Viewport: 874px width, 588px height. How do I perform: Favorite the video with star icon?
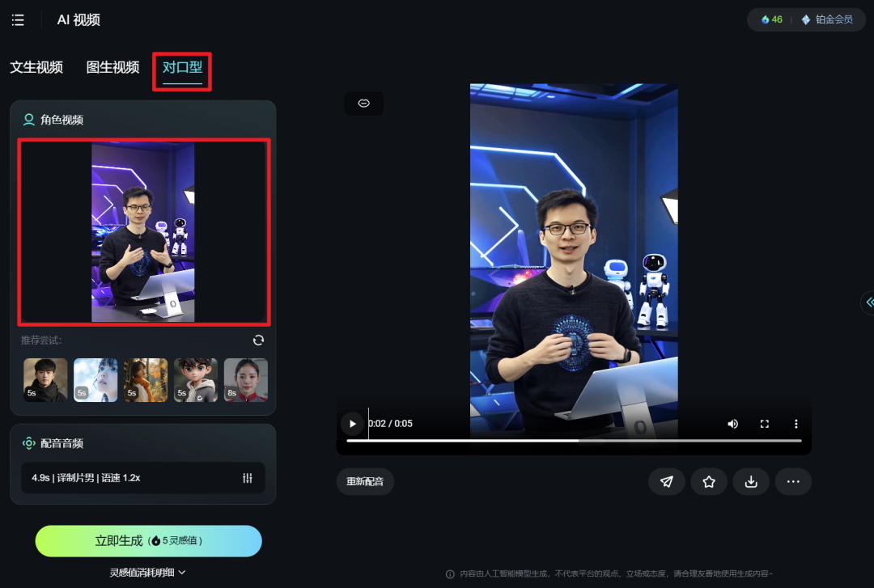pos(709,481)
